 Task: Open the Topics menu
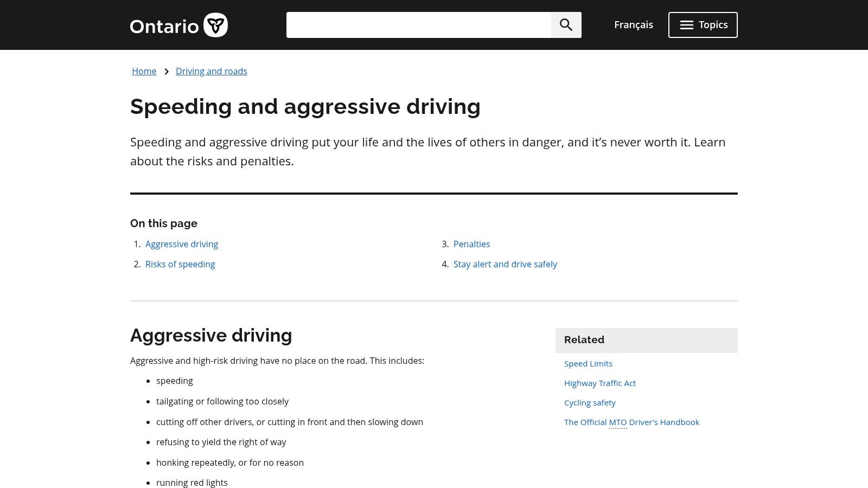[703, 25]
